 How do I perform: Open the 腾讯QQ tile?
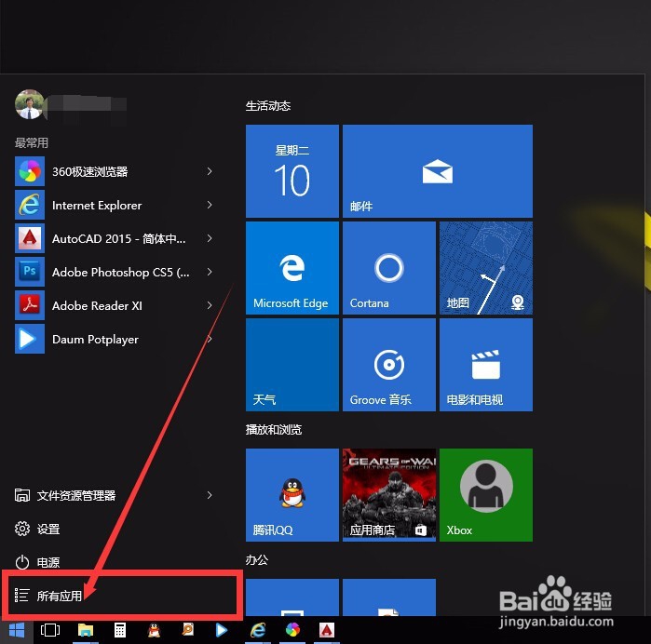(x=292, y=495)
